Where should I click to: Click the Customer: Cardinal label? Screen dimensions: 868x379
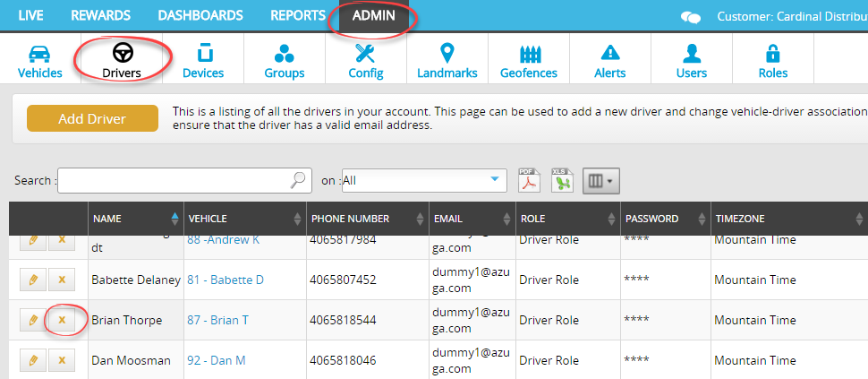pos(792,17)
